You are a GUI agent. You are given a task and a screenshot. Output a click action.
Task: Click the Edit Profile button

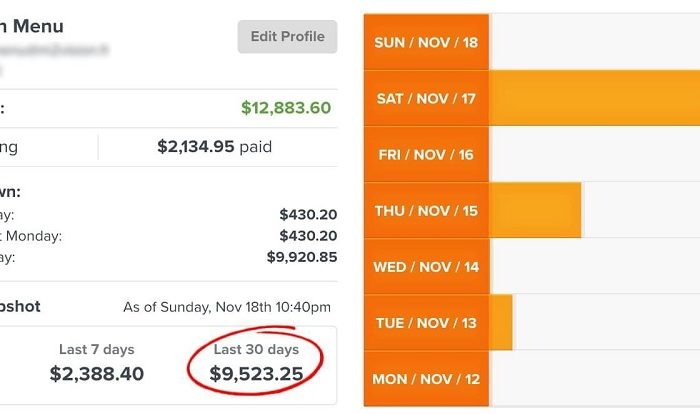click(x=287, y=37)
